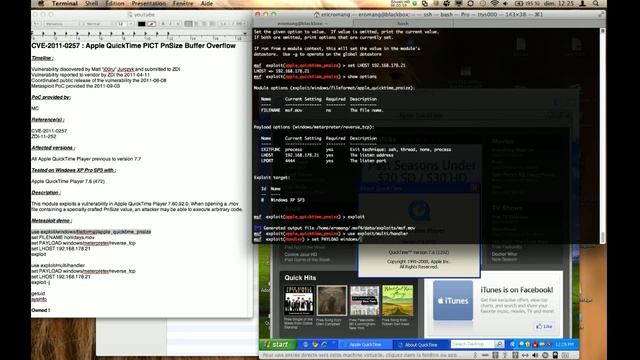Open the font size combo box
The width and height of the screenshot is (640, 360).
[x=125, y=24]
